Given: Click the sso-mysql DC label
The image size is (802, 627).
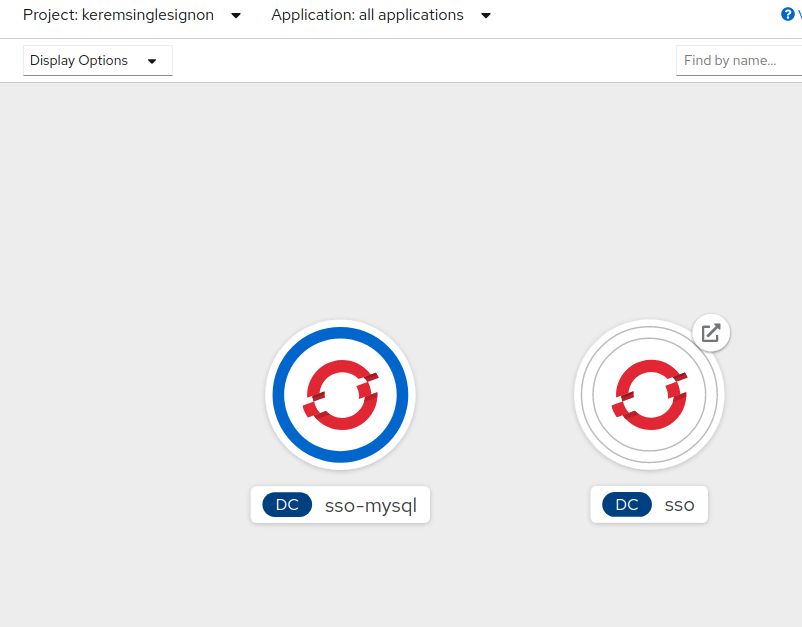Looking at the screenshot, I should (x=340, y=505).
